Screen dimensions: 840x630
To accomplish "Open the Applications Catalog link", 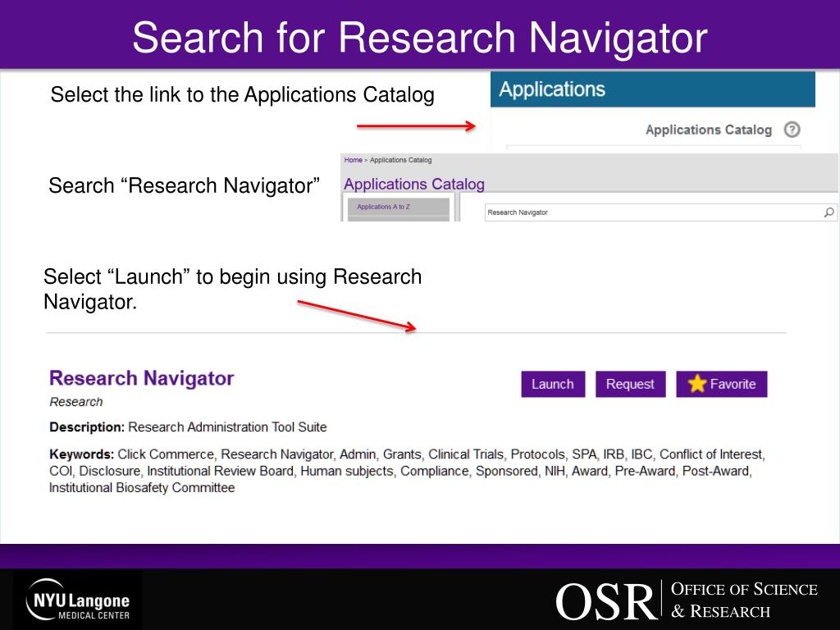I will click(708, 130).
